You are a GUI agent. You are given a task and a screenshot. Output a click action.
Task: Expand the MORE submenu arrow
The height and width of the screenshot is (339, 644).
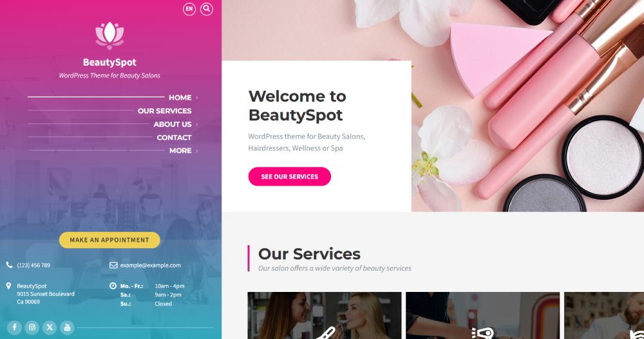(196, 151)
